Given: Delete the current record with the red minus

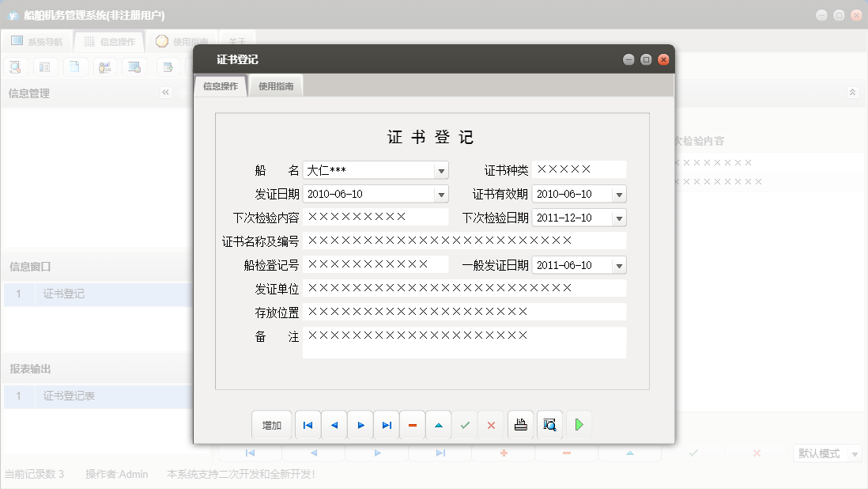Looking at the screenshot, I should pyautogui.click(x=412, y=425).
